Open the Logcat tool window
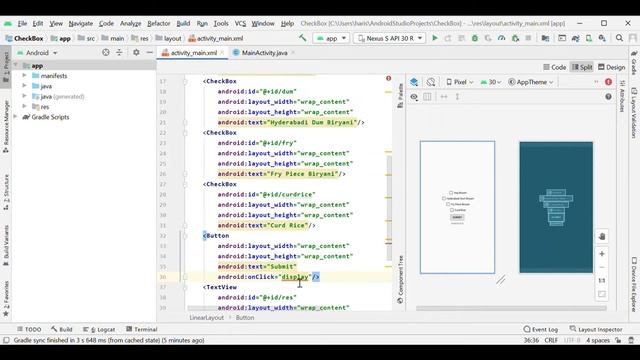Screen dimensions: 640x360 click(99, 329)
